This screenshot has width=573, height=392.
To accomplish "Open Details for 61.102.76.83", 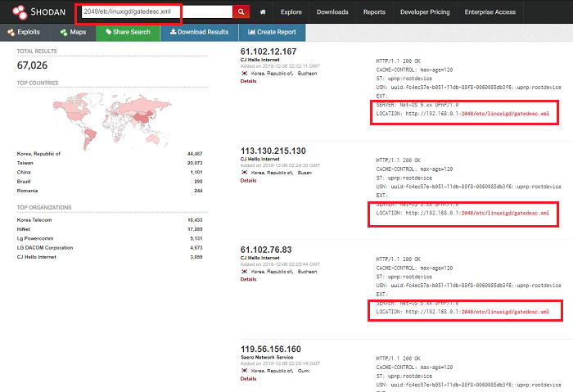I will pos(248,280).
